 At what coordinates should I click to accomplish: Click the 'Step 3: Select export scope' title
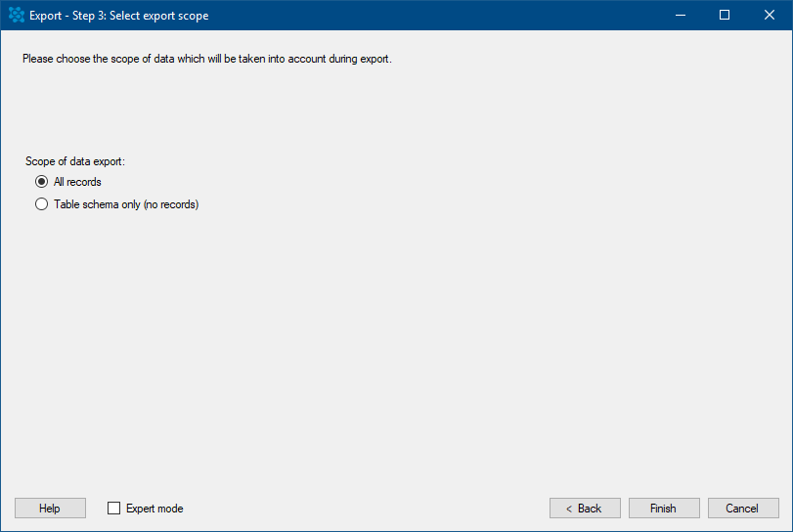click(140, 16)
